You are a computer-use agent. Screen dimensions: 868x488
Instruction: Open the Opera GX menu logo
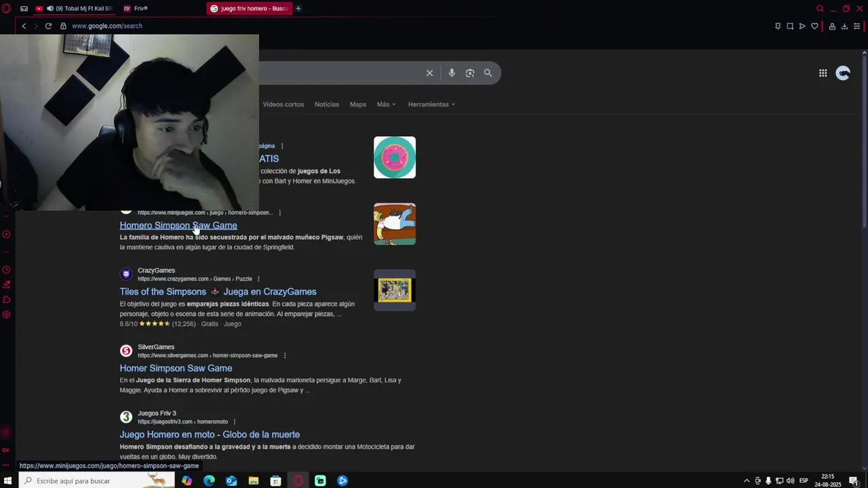click(6, 8)
